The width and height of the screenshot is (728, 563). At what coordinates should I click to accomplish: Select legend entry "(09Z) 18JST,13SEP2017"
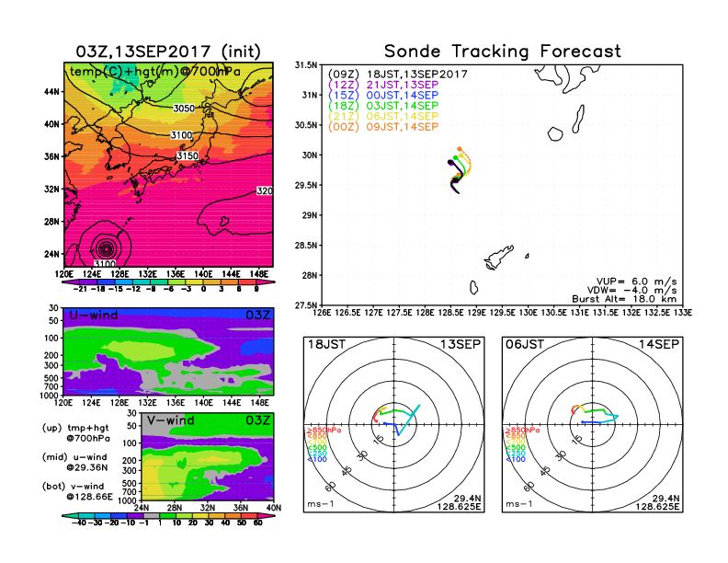pos(397,74)
